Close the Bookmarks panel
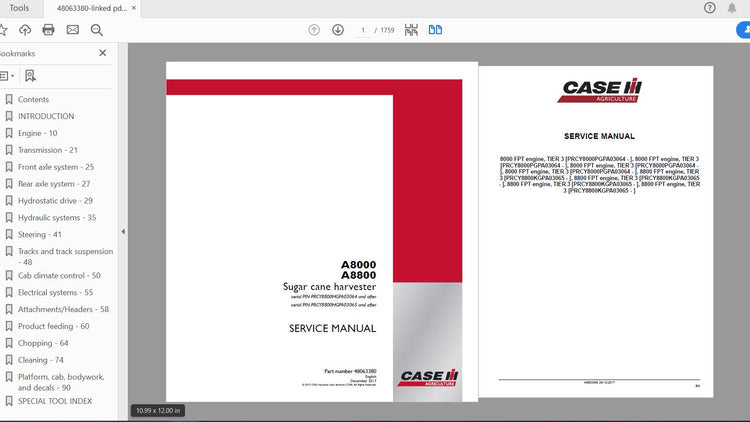Screen dimensions: 750x422 pyautogui.click(x=102, y=53)
